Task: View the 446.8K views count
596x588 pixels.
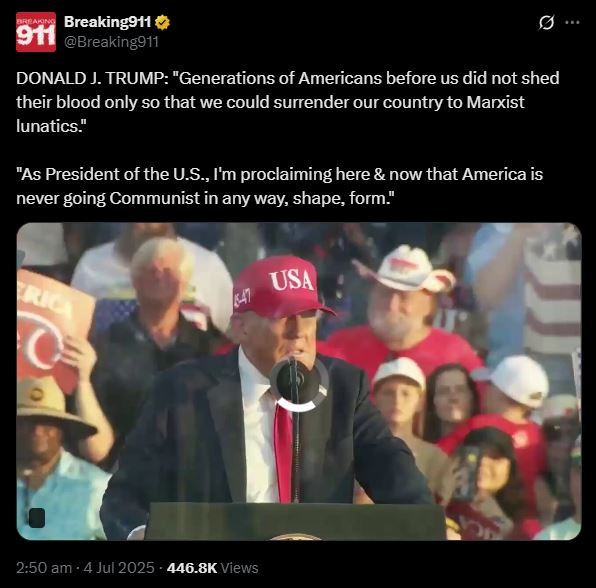Action: click(x=192, y=568)
